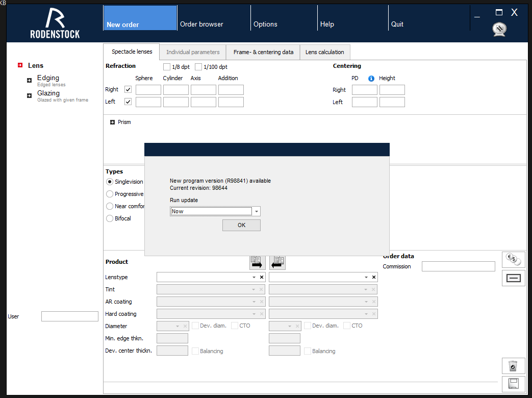The height and width of the screenshot is (398, 532).
Task: Maximize the Rodenstock window
Action: tap(499, 13)
